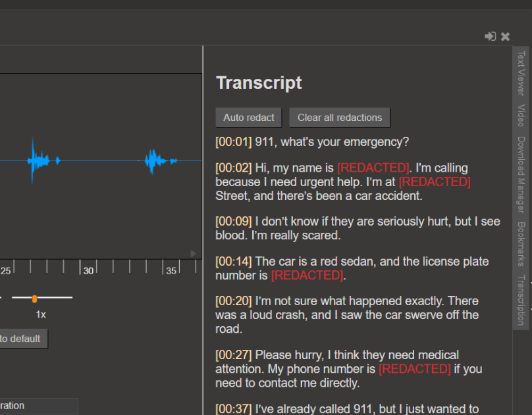Jump to the [00:01] transcript timestamp
Screen dimensions: 532x415
point(234,142)
